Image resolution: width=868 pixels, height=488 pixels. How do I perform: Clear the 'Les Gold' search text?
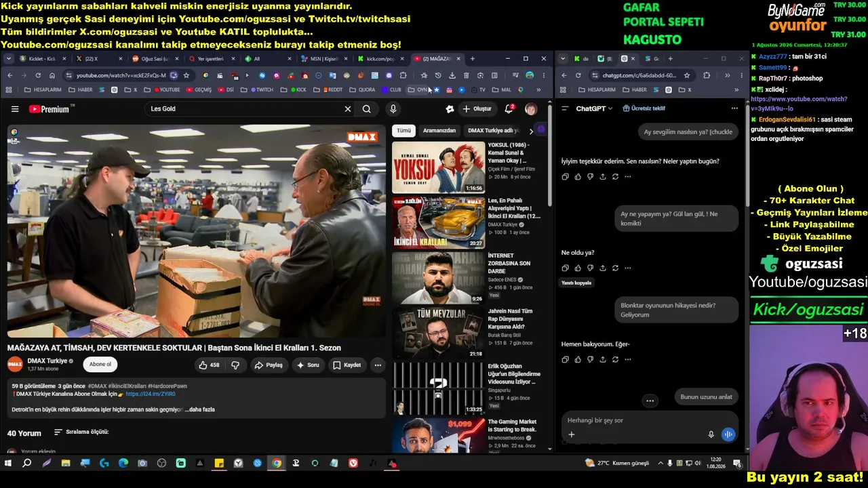(x=348, y=109)
